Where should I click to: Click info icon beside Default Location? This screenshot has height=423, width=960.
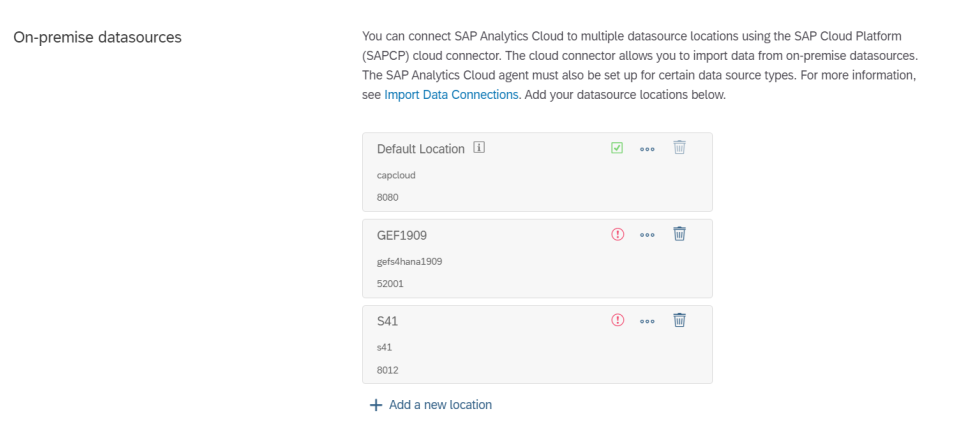(x=479, y=148)
